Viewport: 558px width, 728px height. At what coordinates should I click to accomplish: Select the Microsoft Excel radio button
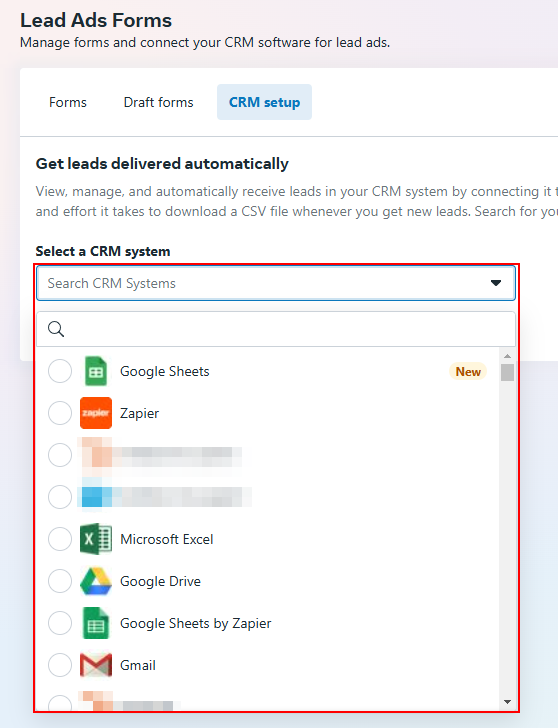(60, 539)
